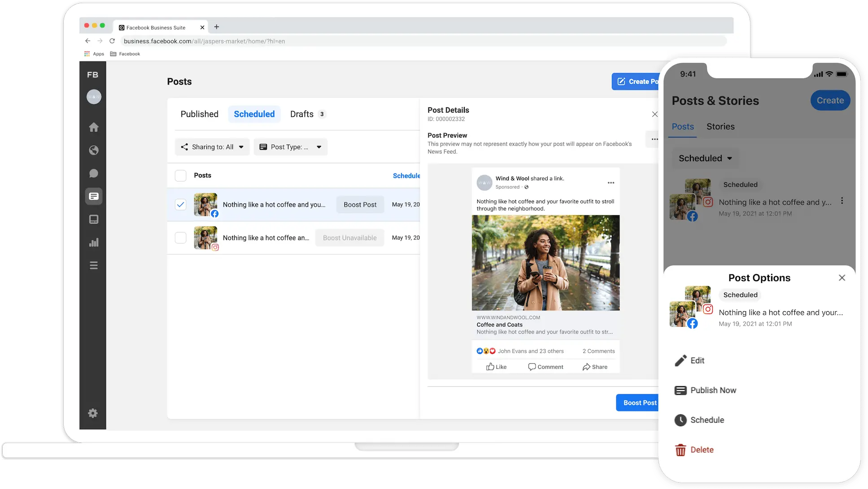868x489 pixels.
Task: Click '2 Comments' in post preview
Action: pos(598,351)
